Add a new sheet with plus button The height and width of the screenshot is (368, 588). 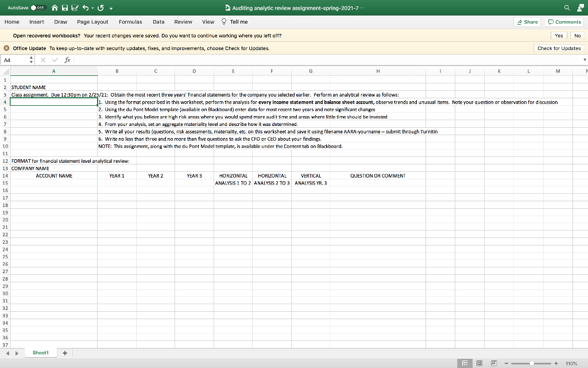(x=65, y=353)
